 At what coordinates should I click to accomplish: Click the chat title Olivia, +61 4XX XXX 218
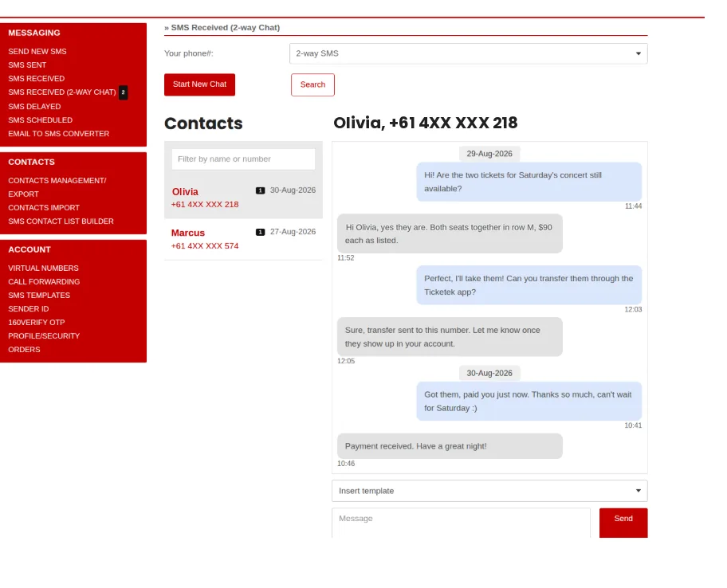coord(425,123)
